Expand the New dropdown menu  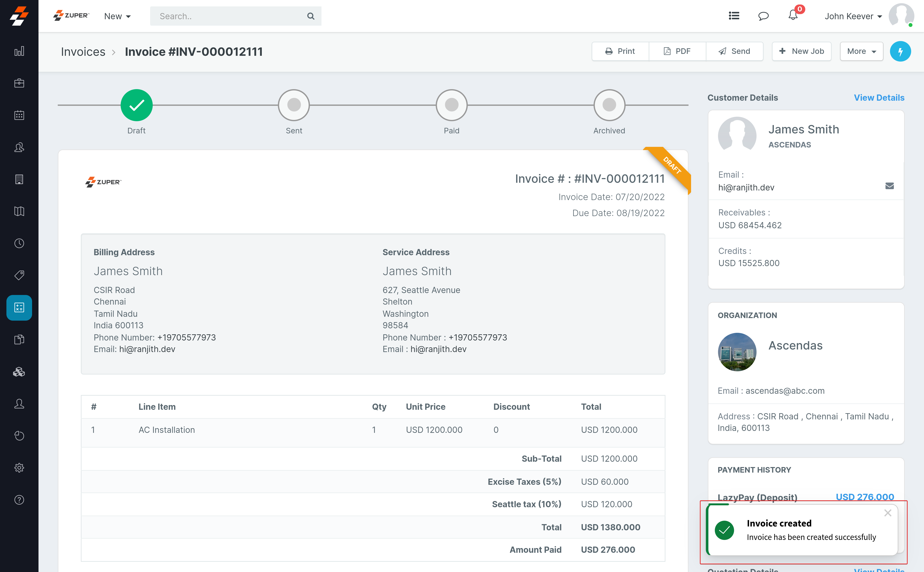(x=117, y=16)
